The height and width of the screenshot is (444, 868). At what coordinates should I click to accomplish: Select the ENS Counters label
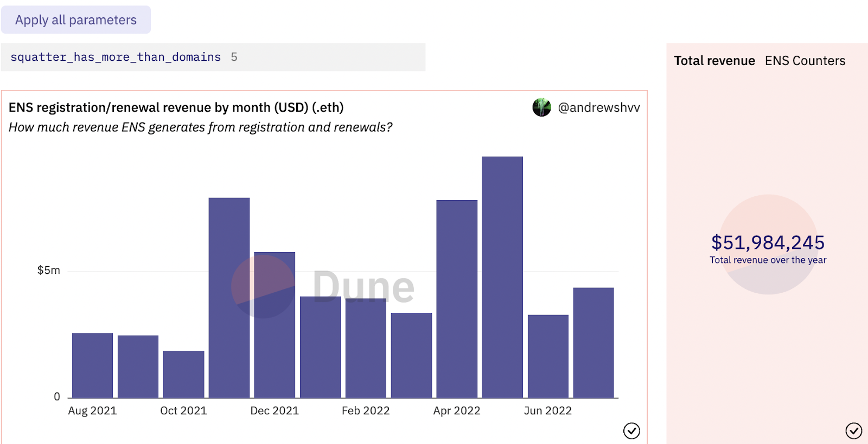805,61
